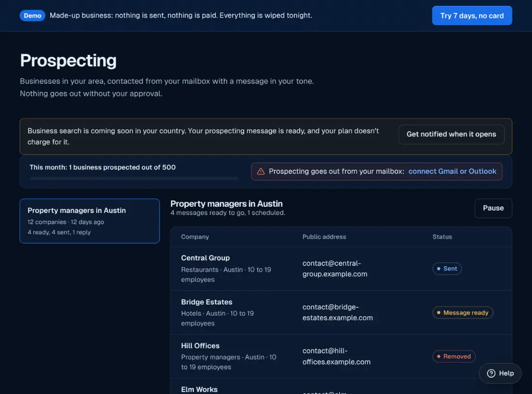Image resolution: width=532 pixels, height=394 pixels.
Task: Click the Public address column header
Action: coord(324,237)
